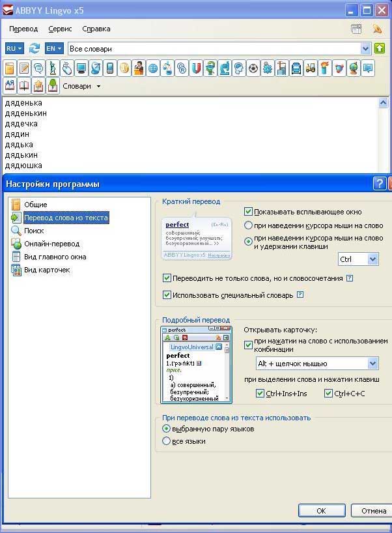Click the speaker at podium dictionary icon

point(139,68)
